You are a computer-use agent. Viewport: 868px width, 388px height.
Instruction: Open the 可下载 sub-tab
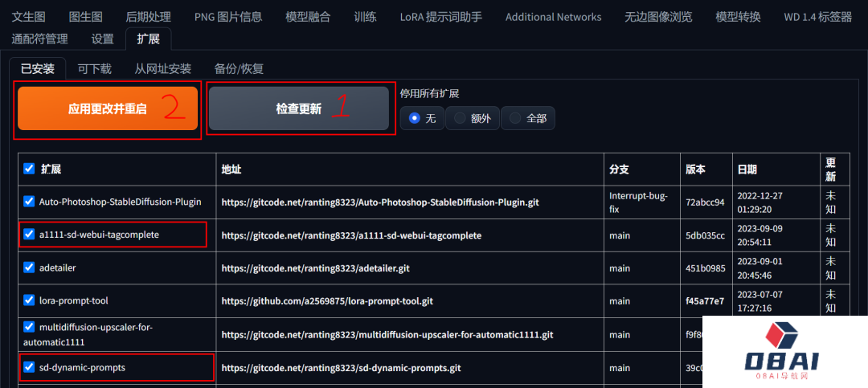[95, 68]
